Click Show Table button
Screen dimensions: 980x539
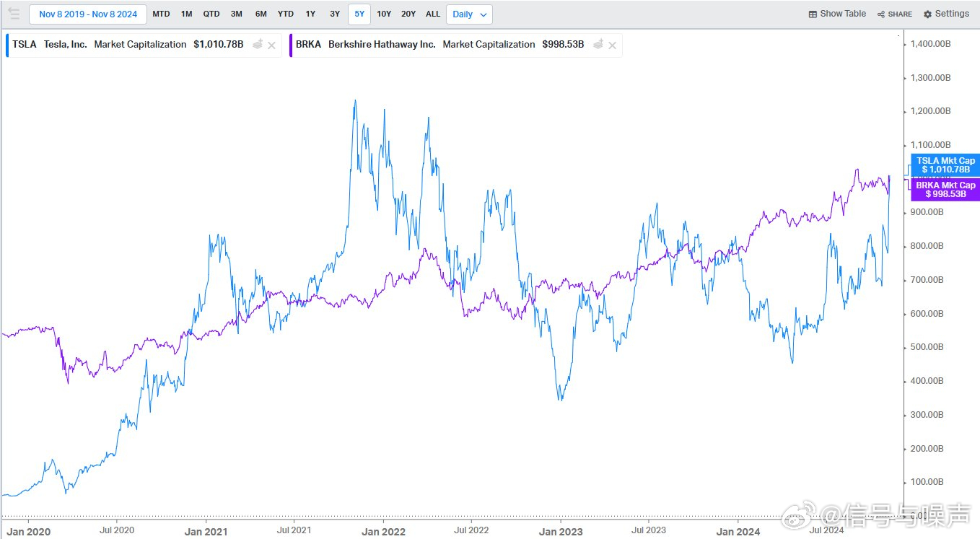click(837, 14)
